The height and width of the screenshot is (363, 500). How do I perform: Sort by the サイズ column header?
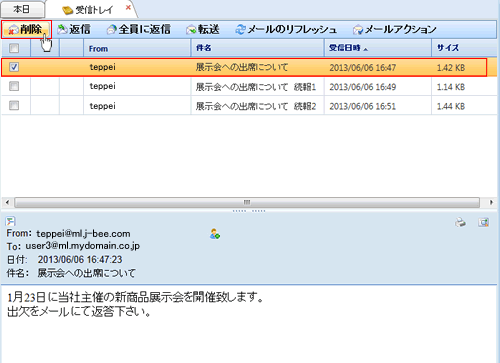[464, 48]
